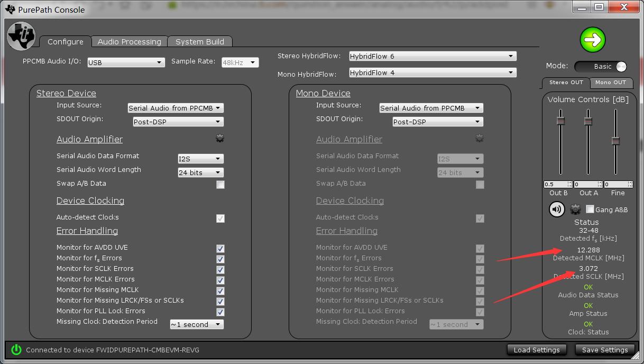The height and width of the screenshot is (364, 644).
Task: Toggle the Basic mode switch
Action: 601,67
